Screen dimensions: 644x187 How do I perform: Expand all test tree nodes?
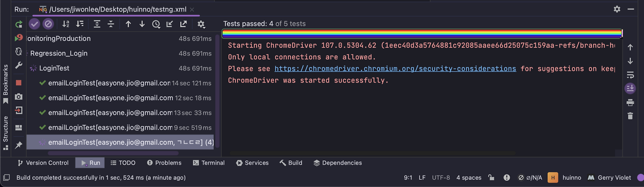(x=97, y=24)
